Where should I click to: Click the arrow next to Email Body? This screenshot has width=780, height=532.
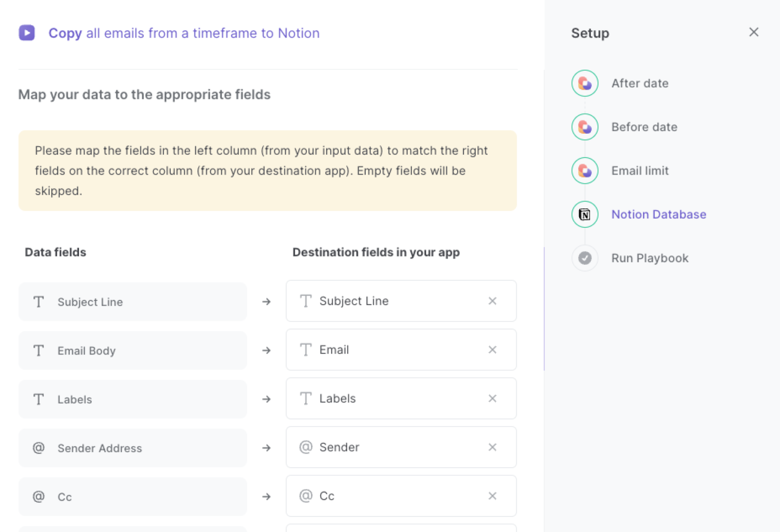pos(266,351)
